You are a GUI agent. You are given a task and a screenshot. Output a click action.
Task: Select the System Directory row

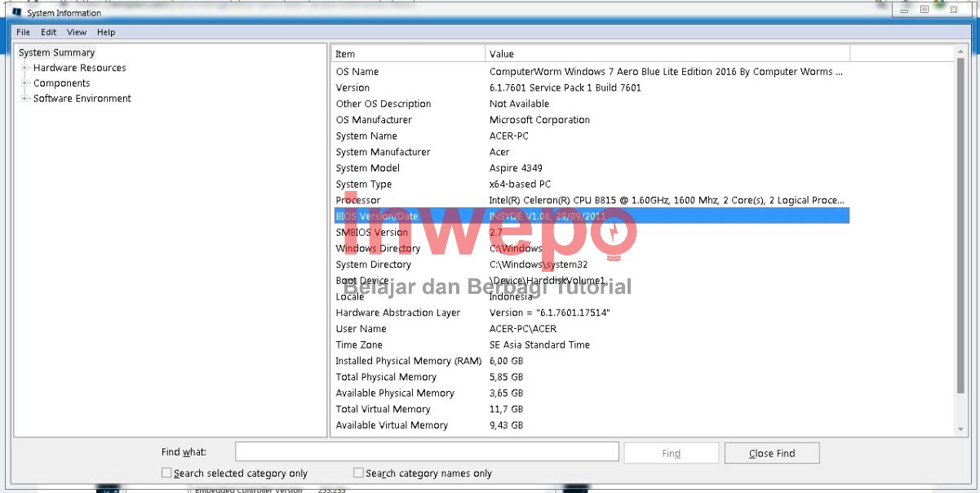coord(591,264)
